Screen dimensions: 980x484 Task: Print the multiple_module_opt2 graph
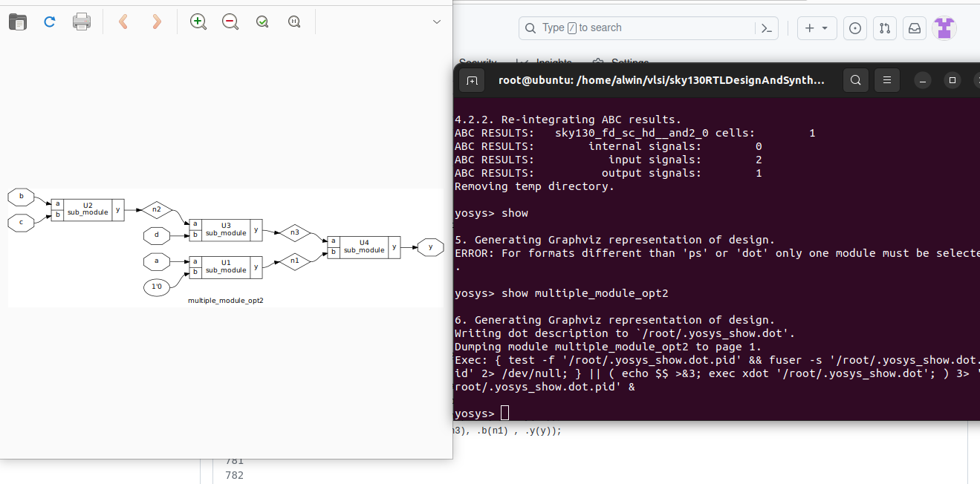[82, 22]
